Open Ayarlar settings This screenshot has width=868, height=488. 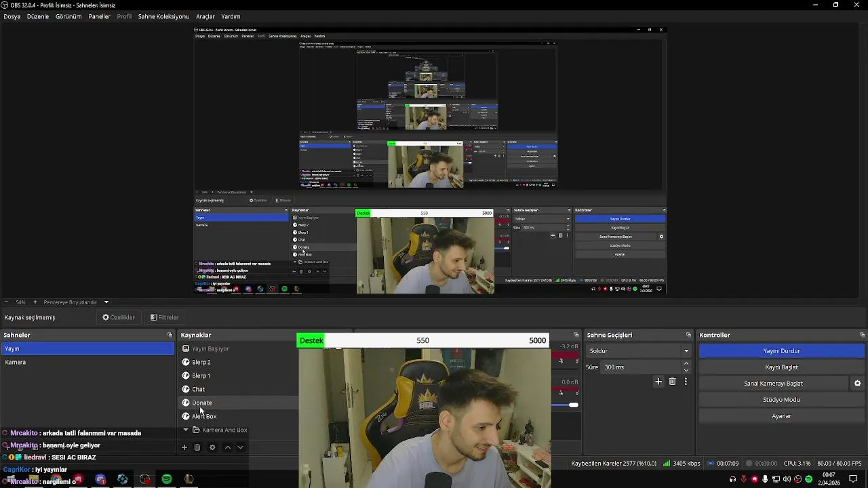tap(782, 415)
